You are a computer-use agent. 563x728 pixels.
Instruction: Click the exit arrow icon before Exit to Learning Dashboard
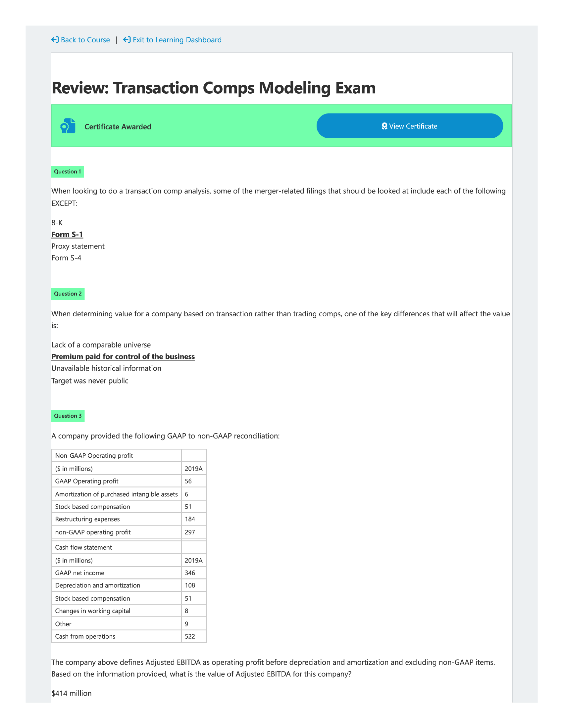point(127,40)
